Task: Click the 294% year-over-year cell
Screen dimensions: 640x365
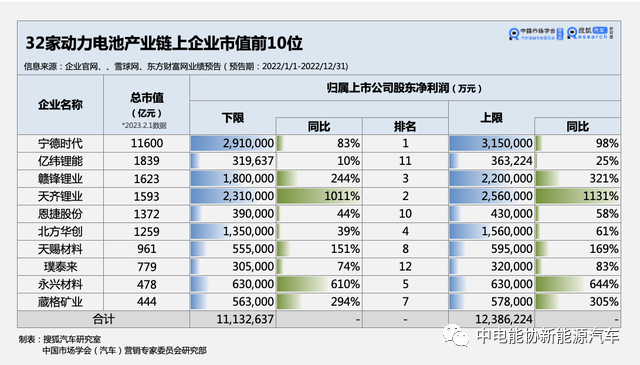Action: 319,302
